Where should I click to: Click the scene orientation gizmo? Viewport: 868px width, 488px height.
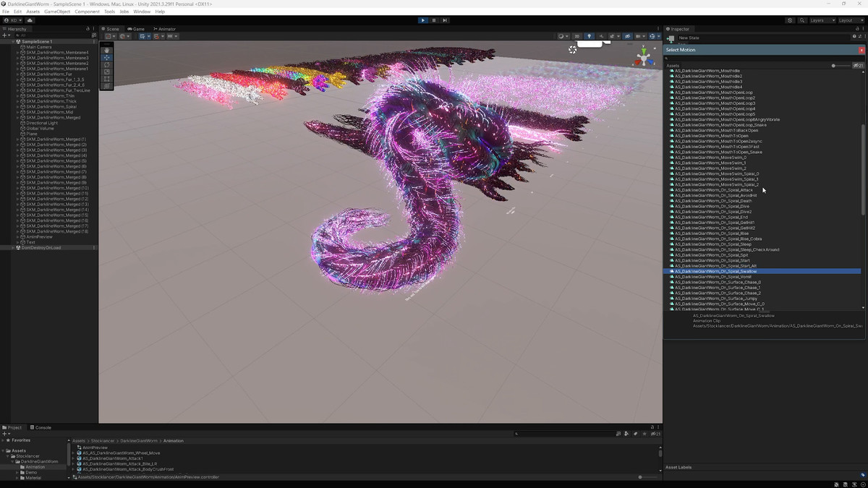point(642,58)
